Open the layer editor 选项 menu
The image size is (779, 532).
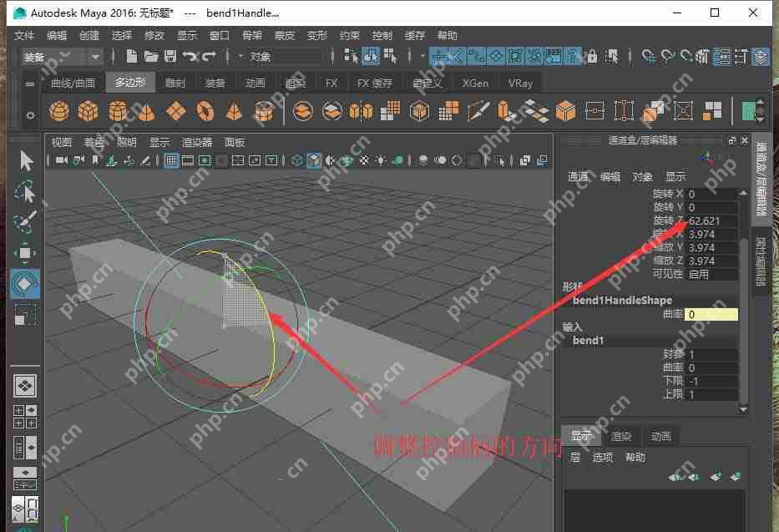[x=603, y=457]
